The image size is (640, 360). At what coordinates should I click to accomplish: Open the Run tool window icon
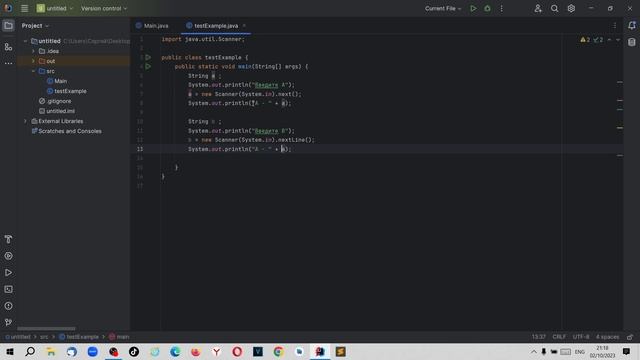(8, 273)
